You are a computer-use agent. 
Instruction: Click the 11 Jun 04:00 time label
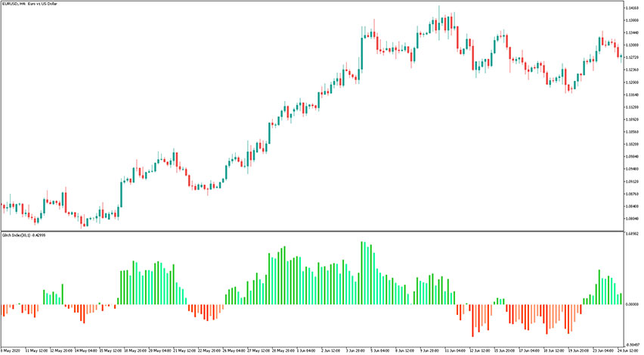(456, 351)
